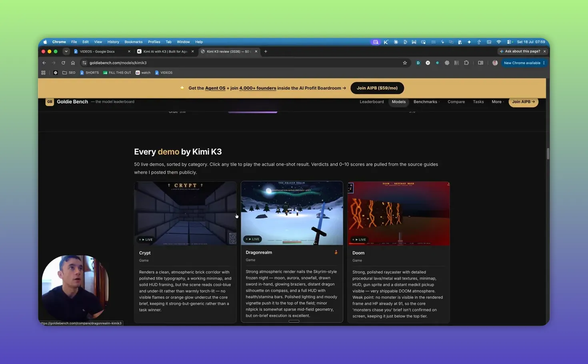588x364 pixels.
Task: Open the apps grid icon in bookmarks bar
Action: pos(43,73)
